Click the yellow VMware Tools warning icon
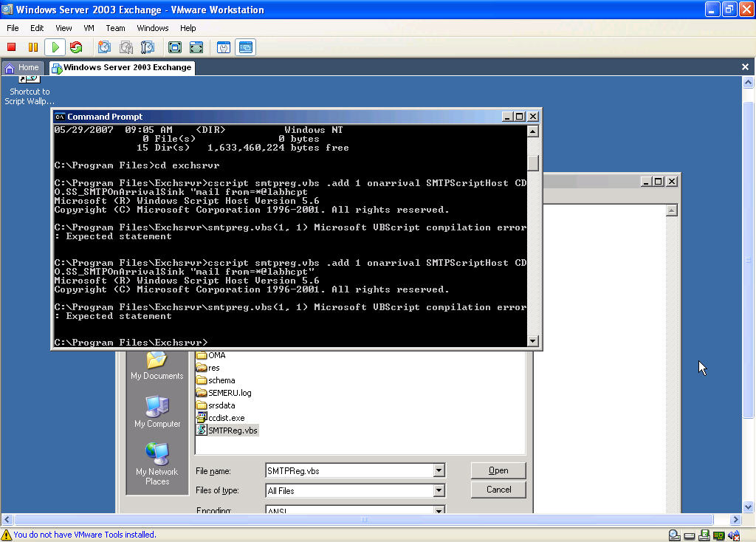This screenshot has height=542, width=756. 6,535
